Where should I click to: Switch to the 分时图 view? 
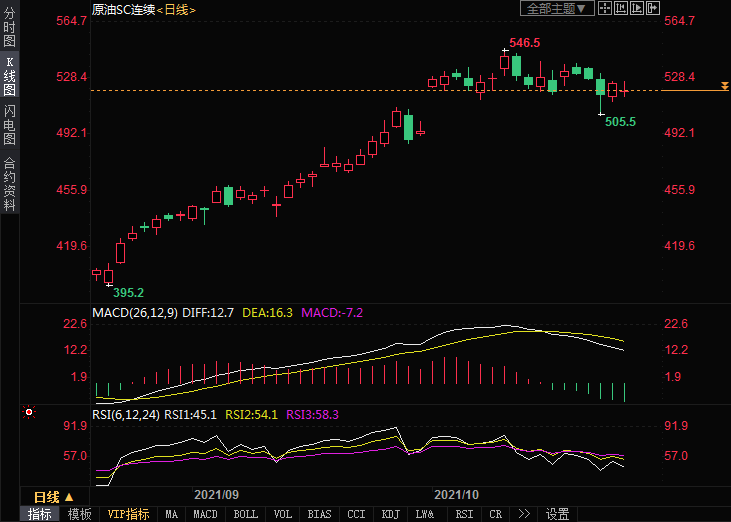[x=10, y=29]
